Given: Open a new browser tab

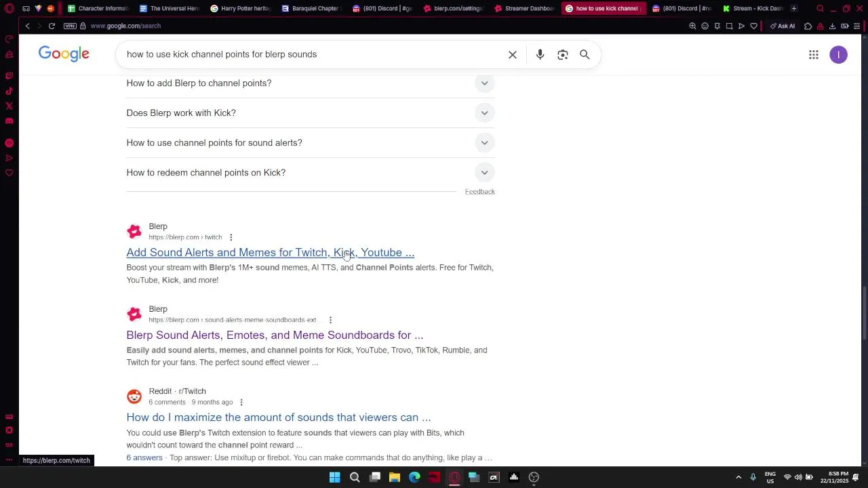Looking at the screenshot, I should (793, 8).
